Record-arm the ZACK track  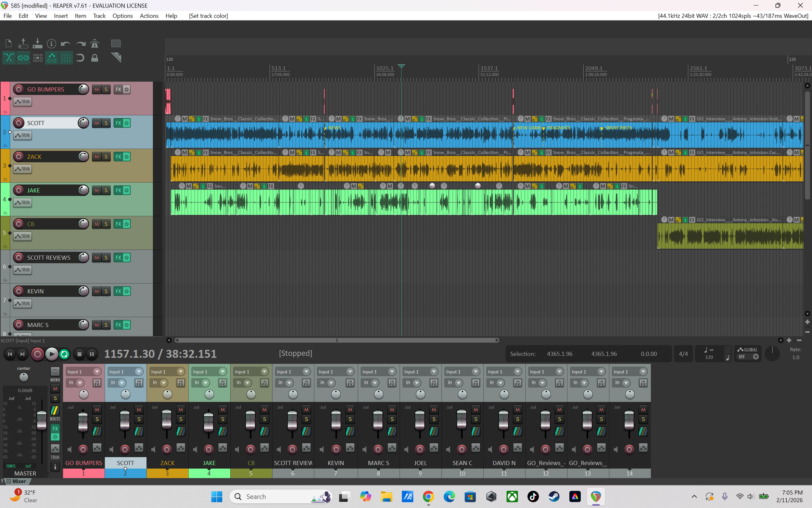click(19, 157)
